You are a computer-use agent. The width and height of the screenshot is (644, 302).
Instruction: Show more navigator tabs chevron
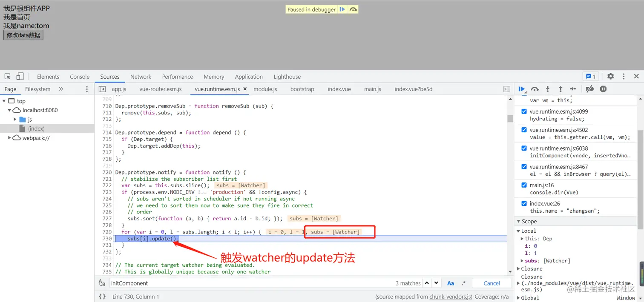[x=61, y=89]
